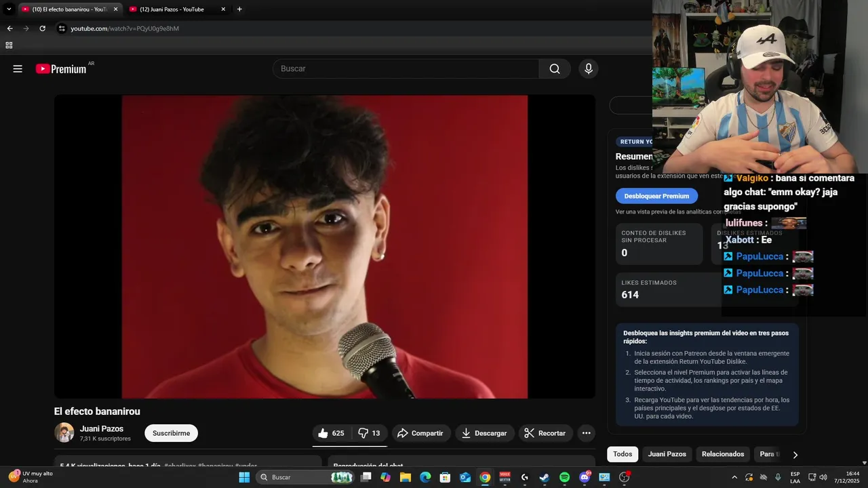Click the video player to pause
Screen dimensions: 868x488
(324, 247)
